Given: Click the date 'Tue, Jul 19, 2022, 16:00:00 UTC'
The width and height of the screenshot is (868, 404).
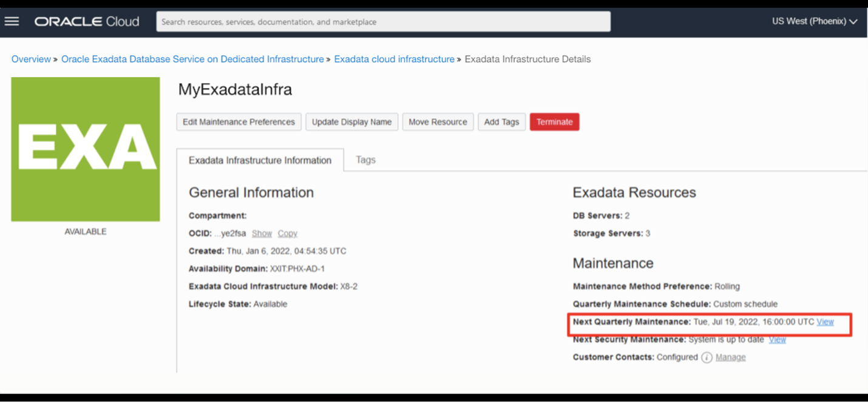Looking at the screenshot, I should pyautogui.click(x=754, y=322).
